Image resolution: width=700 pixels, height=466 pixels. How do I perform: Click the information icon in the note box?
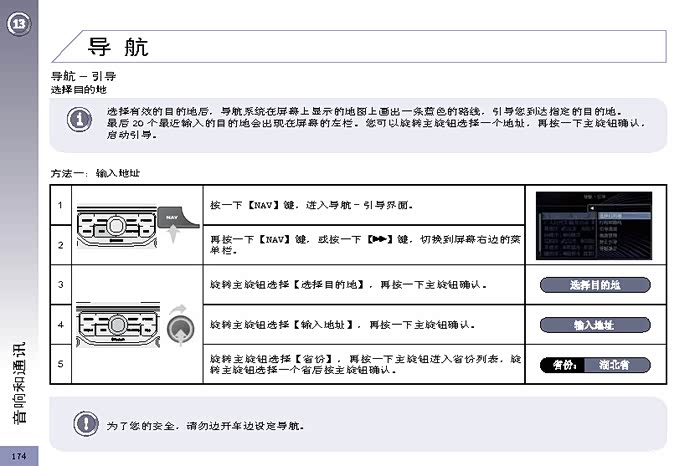point(79,119)
